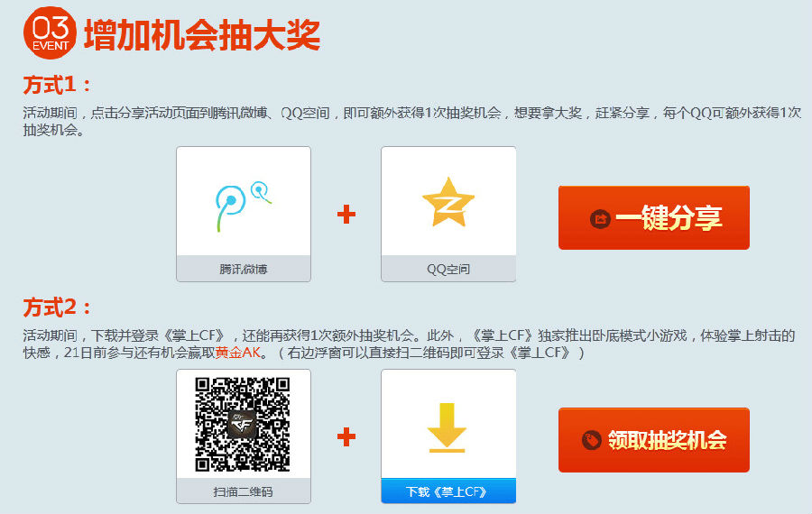Click the 下载《掌上CF》 blue button
This screenshot has width=812, height=514.
tap(448, 491)
